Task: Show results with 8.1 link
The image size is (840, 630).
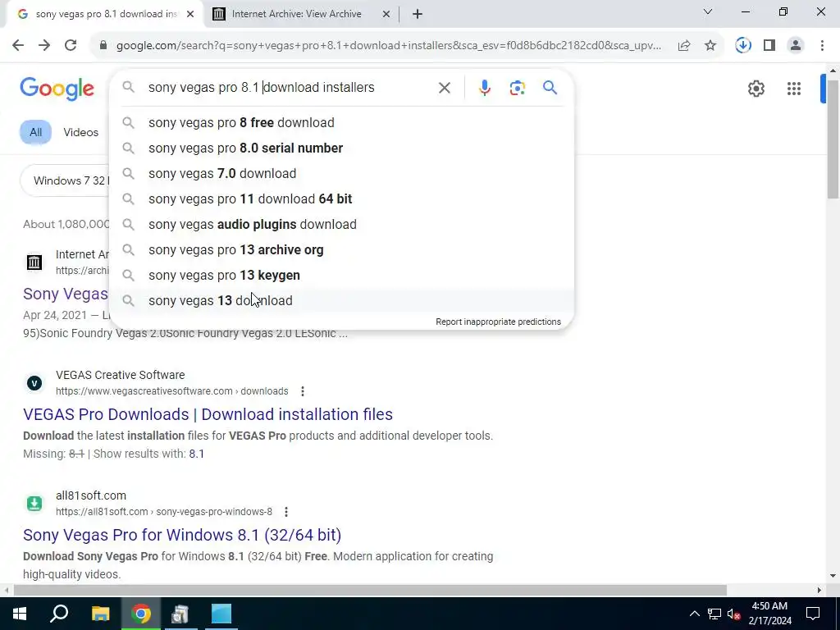Action: (x=197, y=454)
